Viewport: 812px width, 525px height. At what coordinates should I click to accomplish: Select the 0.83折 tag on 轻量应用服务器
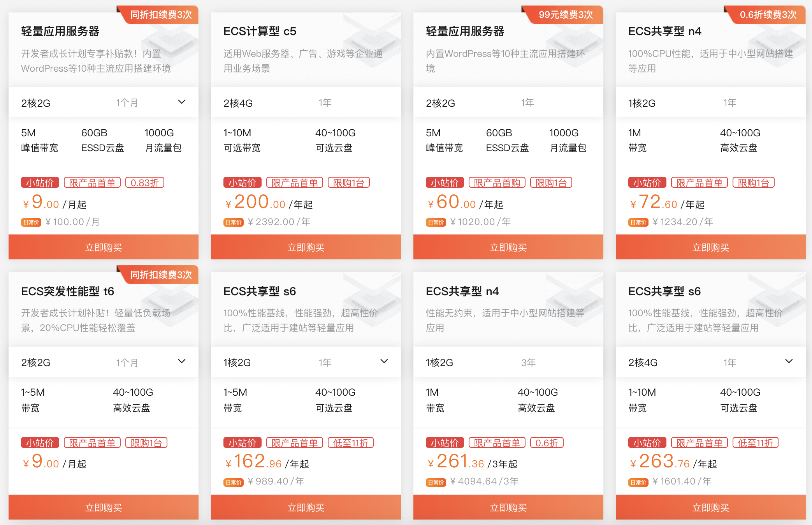tap(144, 182)
